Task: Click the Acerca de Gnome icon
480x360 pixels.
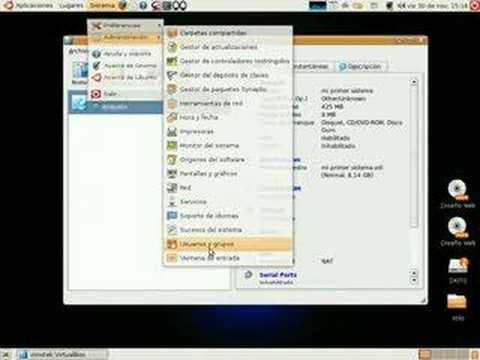Action: [x=96, y=65]
